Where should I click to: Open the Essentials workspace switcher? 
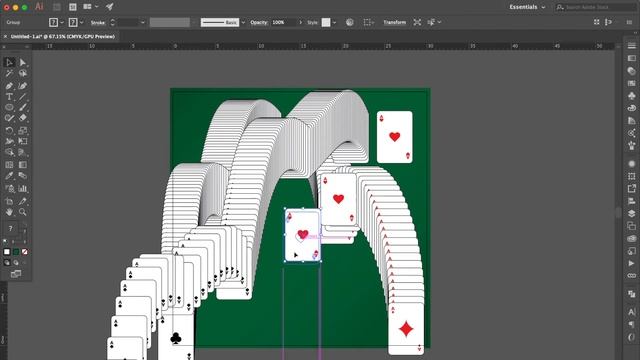[x=527, y=7]
